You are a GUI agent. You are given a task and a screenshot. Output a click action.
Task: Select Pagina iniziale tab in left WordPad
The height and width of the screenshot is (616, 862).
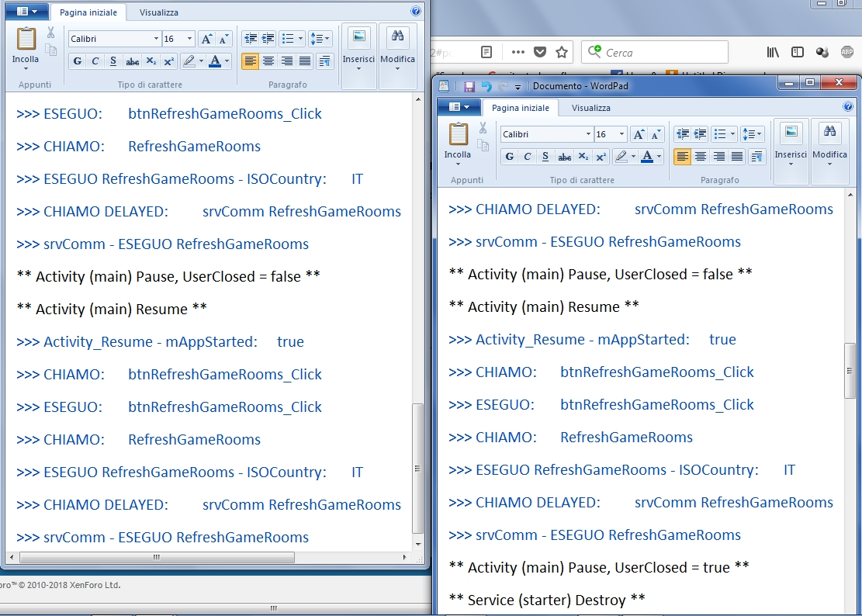88,12
